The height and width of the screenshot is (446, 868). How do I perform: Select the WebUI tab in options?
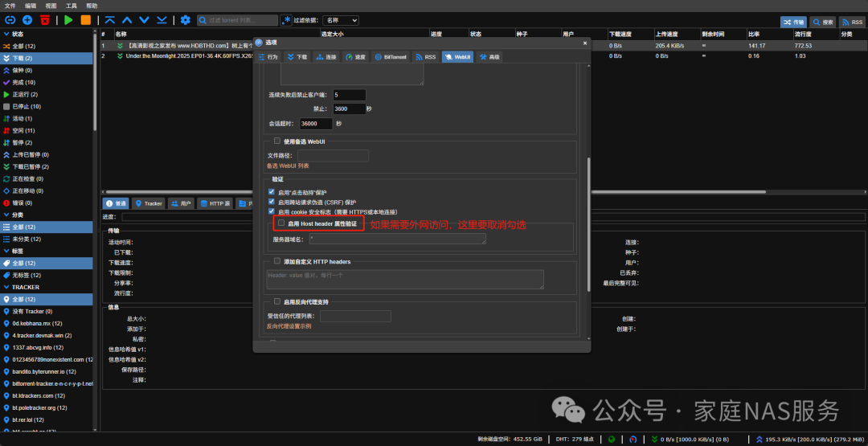(457, 57)
